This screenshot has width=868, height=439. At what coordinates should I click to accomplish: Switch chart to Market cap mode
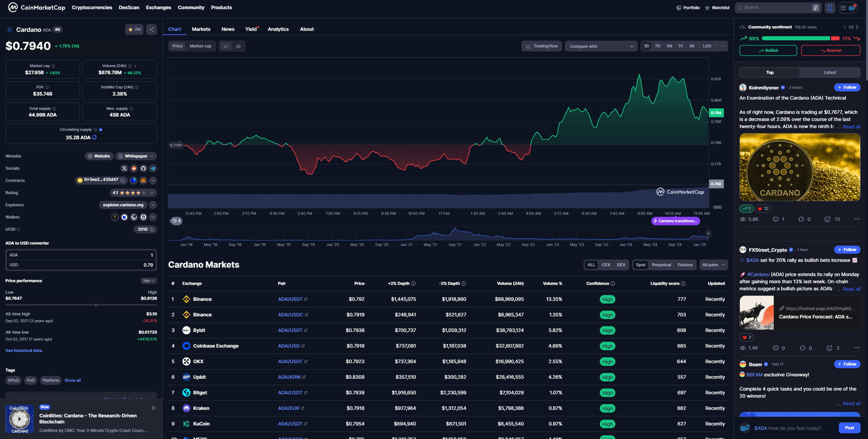200,46
